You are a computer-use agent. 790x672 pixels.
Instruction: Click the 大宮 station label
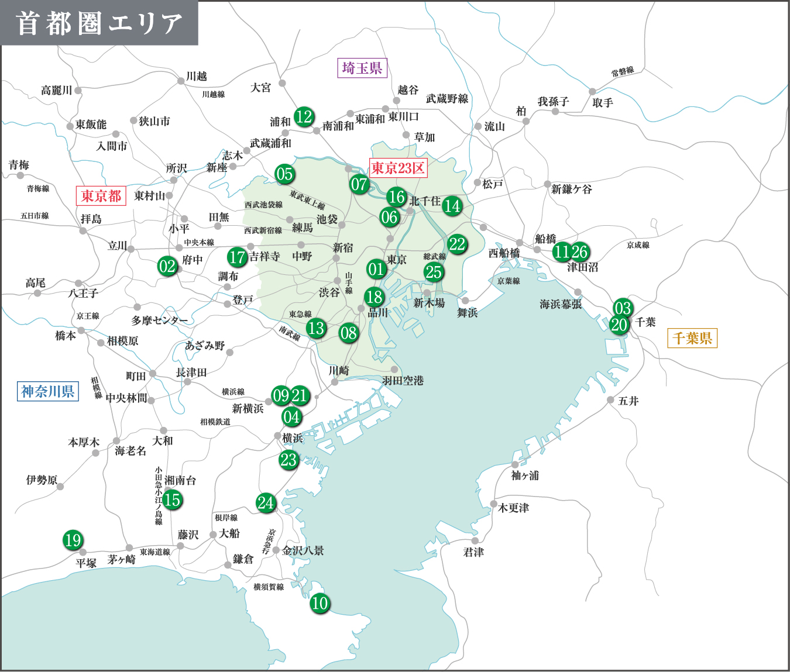pyautogui.click(x=261, y=88)
